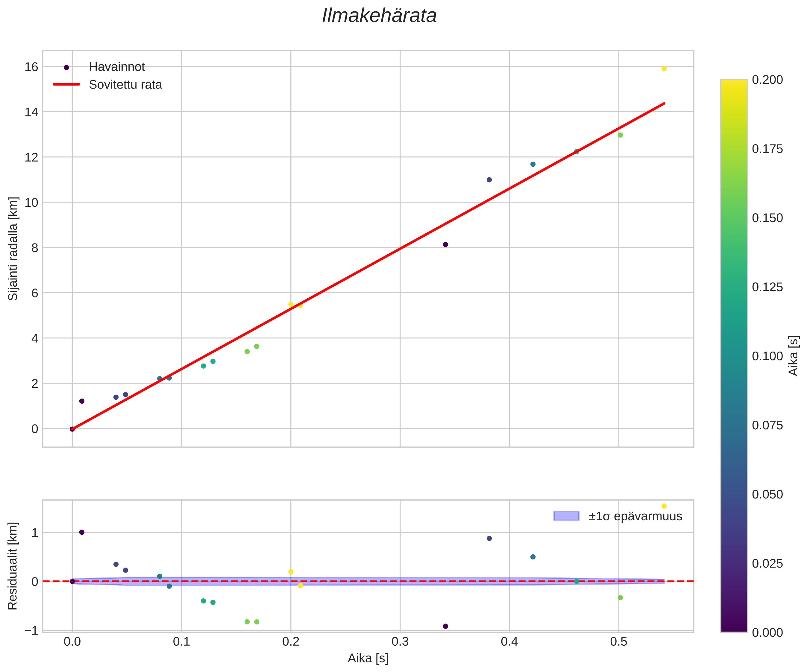
Task: Click the ±1σ epävarmuus legend patch
Action: point(566,516)
